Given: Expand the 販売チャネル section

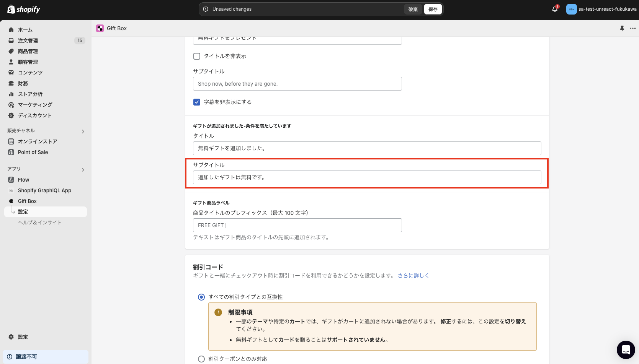Looking at the screenshot, I should pyautogui.click(x=83, y=131).
